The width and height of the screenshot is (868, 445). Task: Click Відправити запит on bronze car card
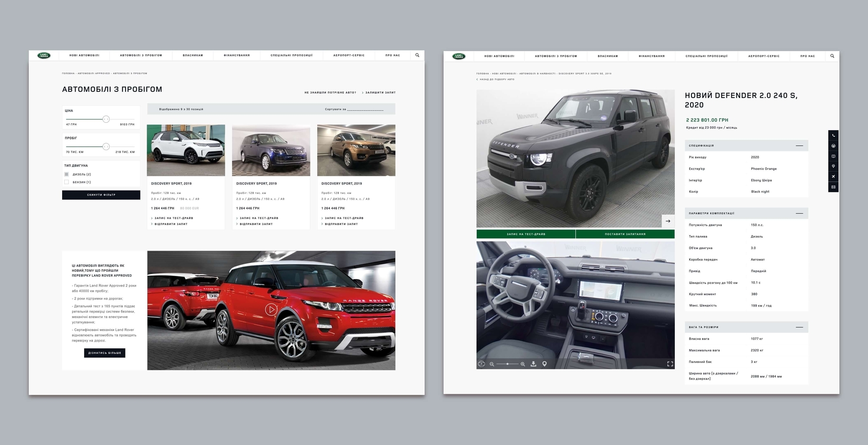[339, 224]
